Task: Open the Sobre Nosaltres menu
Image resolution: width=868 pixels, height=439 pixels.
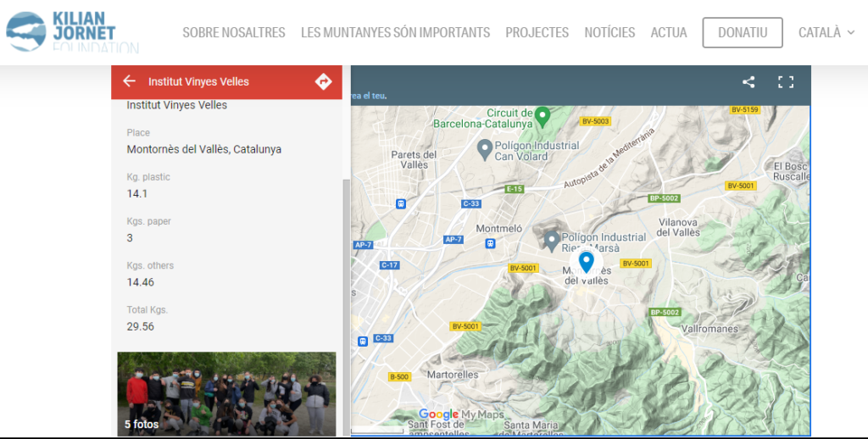Action: 234,32
